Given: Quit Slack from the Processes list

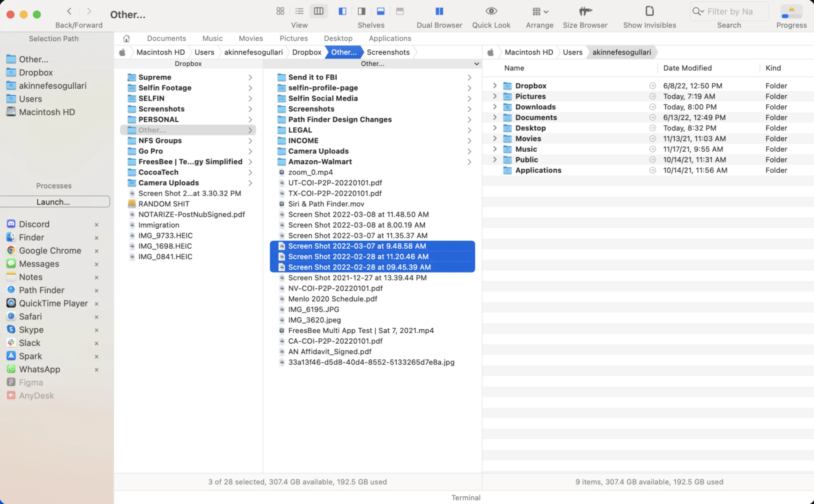Looking at the screenshot, I should 96,343.
